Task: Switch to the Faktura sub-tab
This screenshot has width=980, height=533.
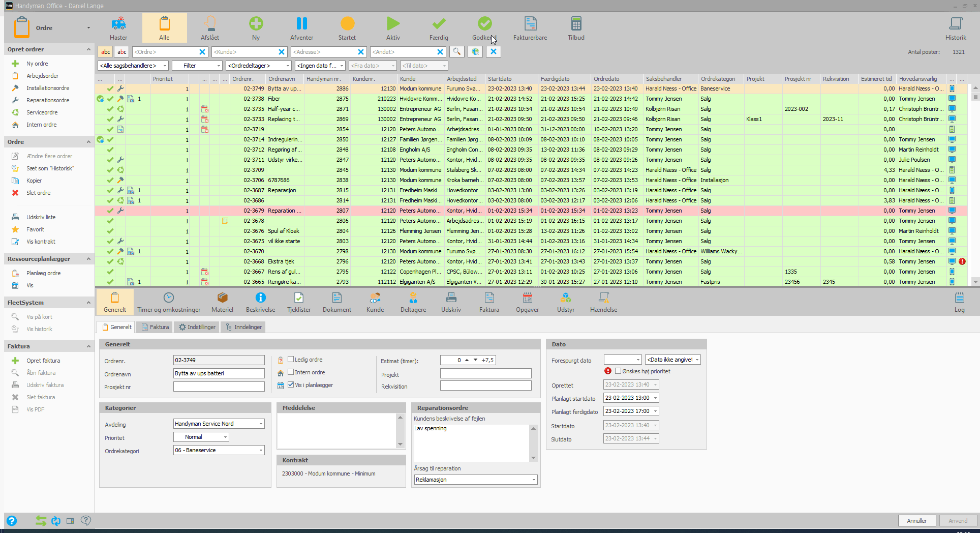Action: coord(155,327)
